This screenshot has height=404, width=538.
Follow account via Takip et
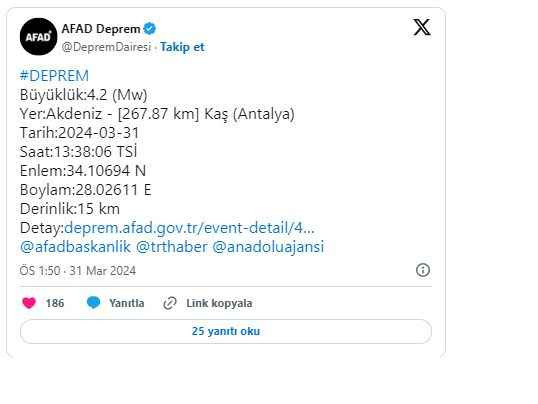point(182,47)
